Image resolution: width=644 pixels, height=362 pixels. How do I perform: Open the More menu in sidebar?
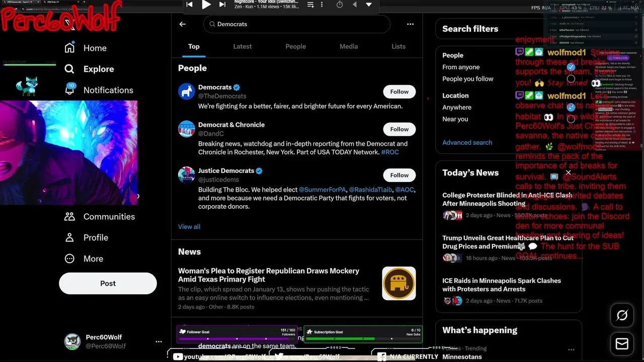tap(84, 258)
